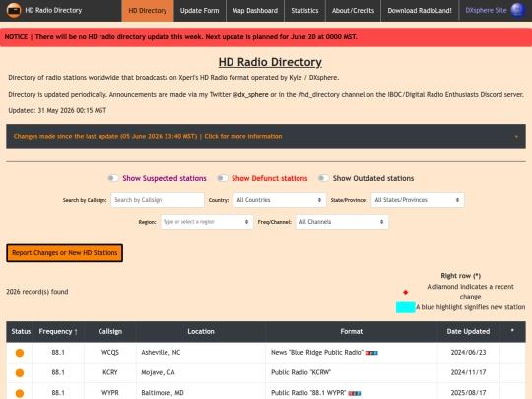The height and width of the screenshot is (399, 532).
Task: Click News "Blue Ridge Public Radio" format text
Action: point(317,352)
